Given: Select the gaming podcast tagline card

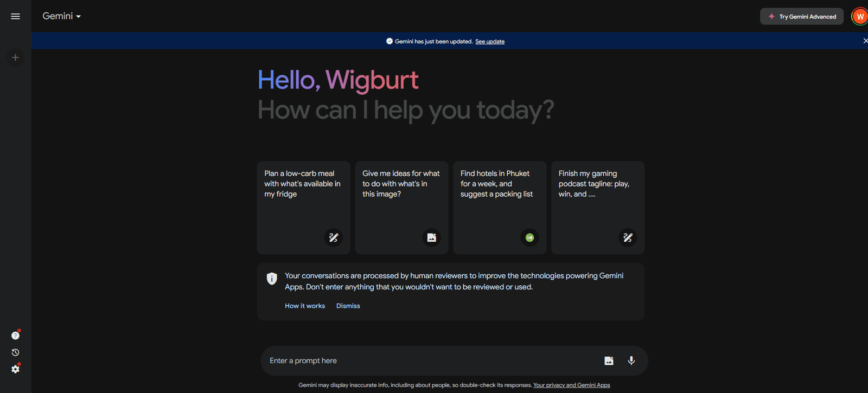Looking at the screenshot, I should [x=598, y=208].
